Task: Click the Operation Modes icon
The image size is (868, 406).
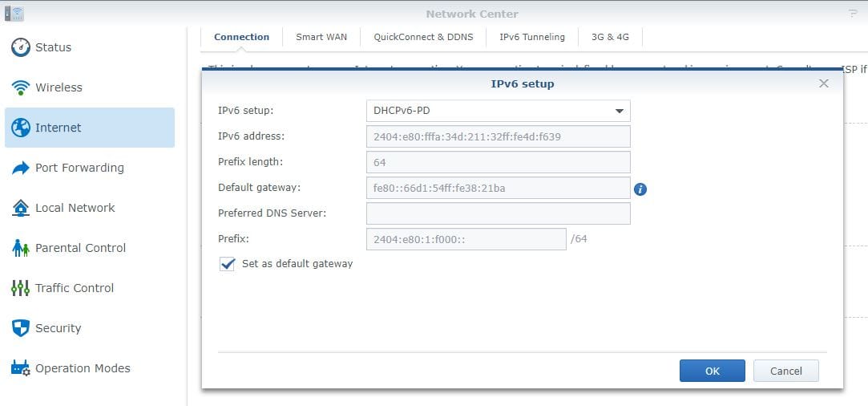Action: 21,368
